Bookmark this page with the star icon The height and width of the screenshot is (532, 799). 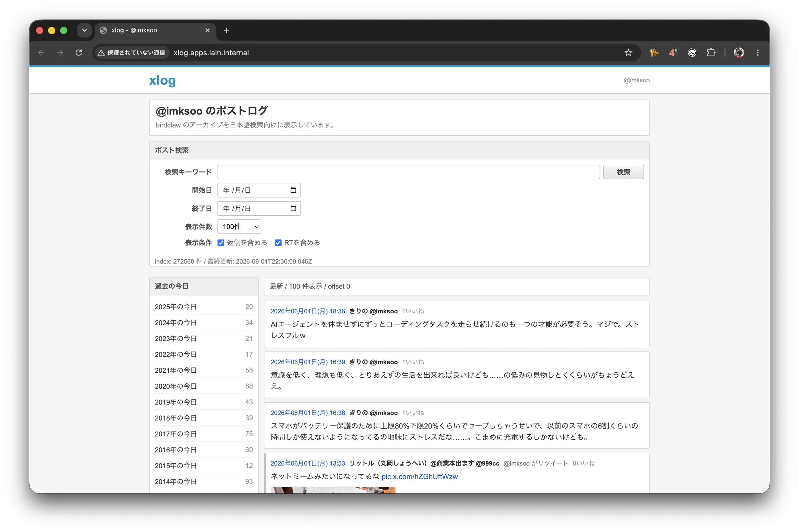coord(628,53)
